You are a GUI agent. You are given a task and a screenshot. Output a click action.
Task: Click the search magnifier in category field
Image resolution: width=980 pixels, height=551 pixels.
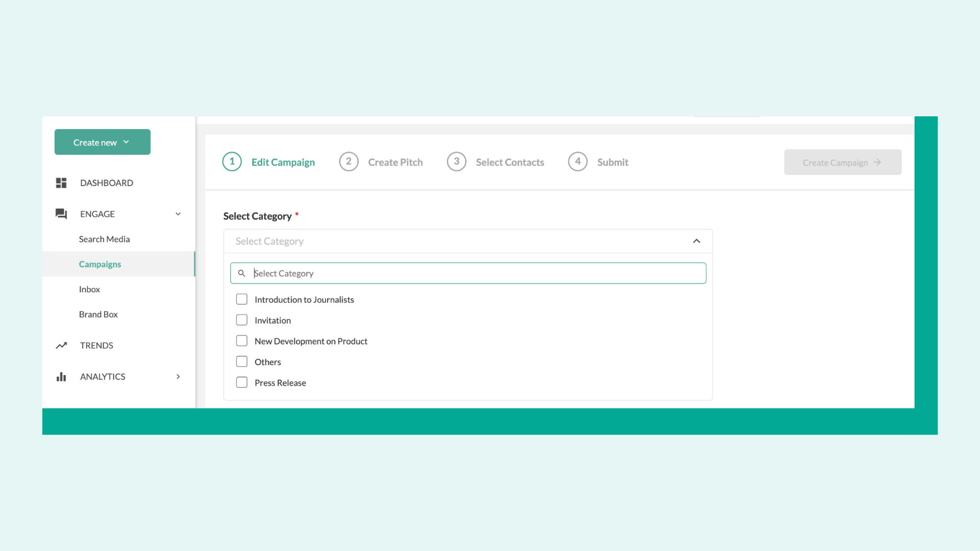coord(241,273)
